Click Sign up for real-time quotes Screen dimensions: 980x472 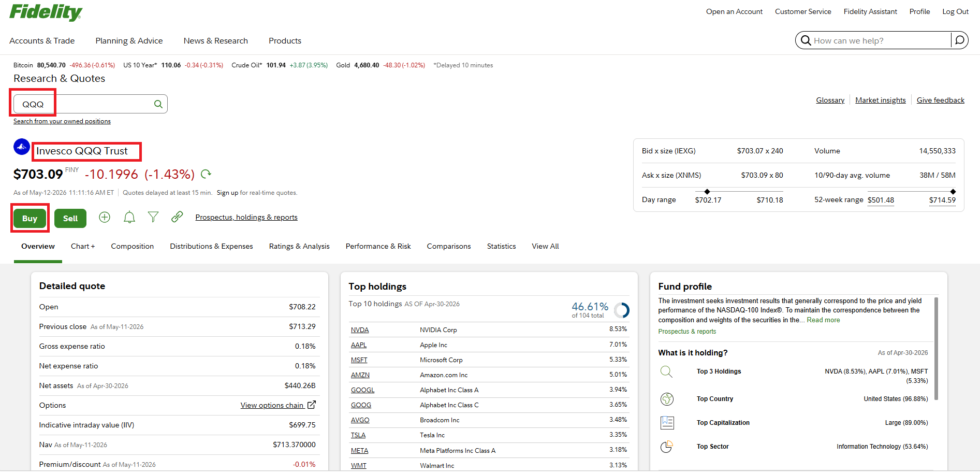click(x=227, y=193)
